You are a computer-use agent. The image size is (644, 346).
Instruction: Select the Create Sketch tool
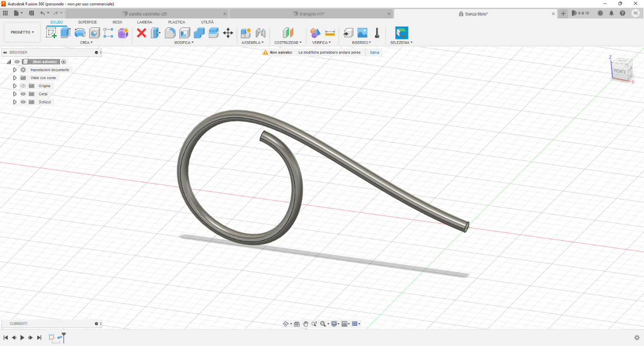(52, 33)
